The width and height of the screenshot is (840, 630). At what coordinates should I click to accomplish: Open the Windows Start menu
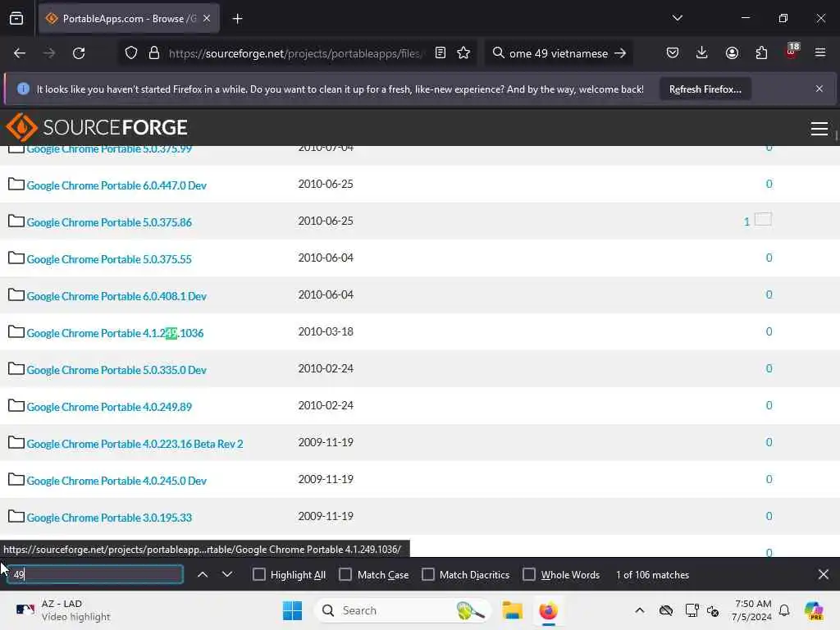click(293, 610)
